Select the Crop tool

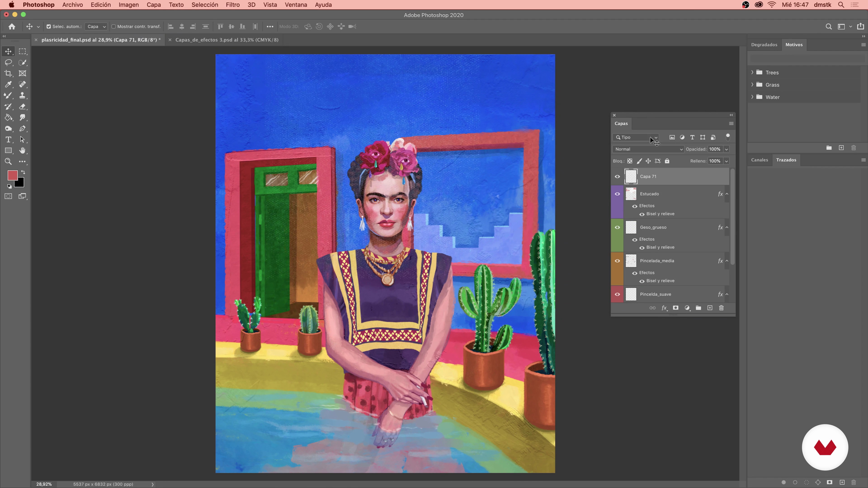tap(8, 73)
